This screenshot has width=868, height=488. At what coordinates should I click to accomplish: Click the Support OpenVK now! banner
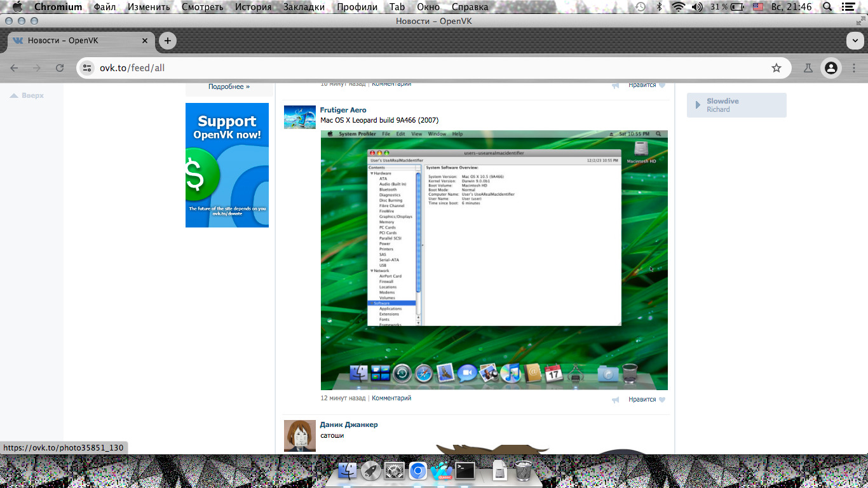pos(227,165)
